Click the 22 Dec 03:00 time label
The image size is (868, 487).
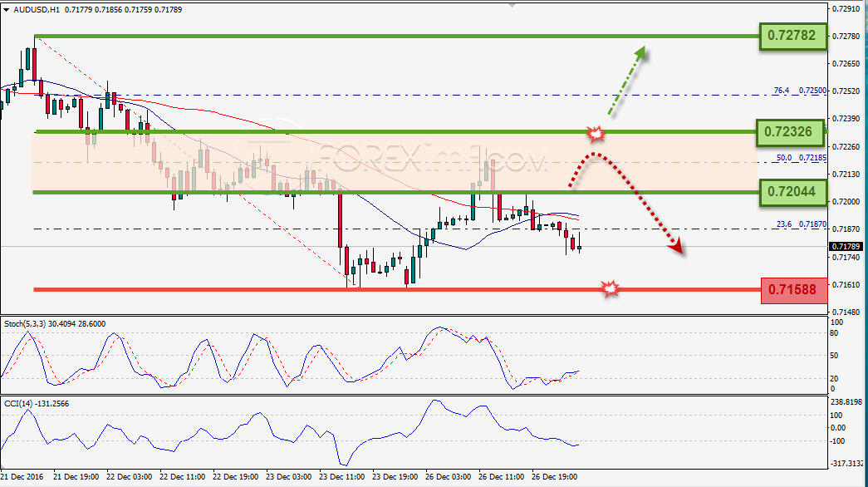[x=129, y=476]
